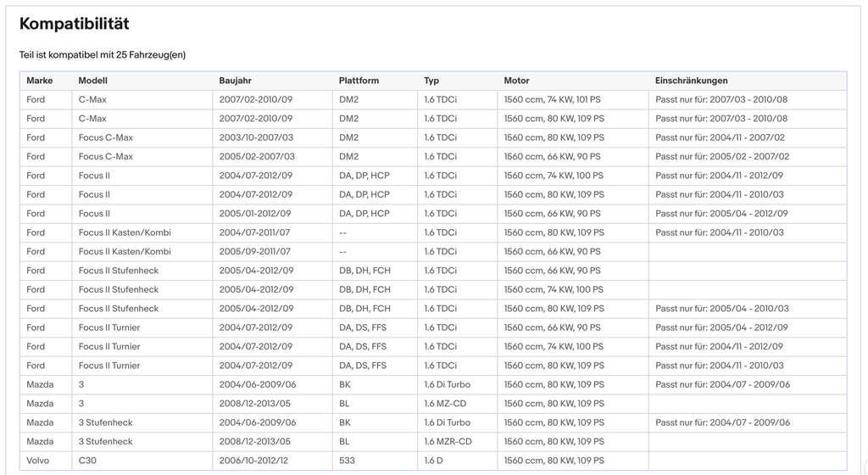The width and height of the screenshot is (868, 475).
Task: Select 'Passt nur für: 2005/04 - 2010/03' restriction
Action: tap(722, 309)
